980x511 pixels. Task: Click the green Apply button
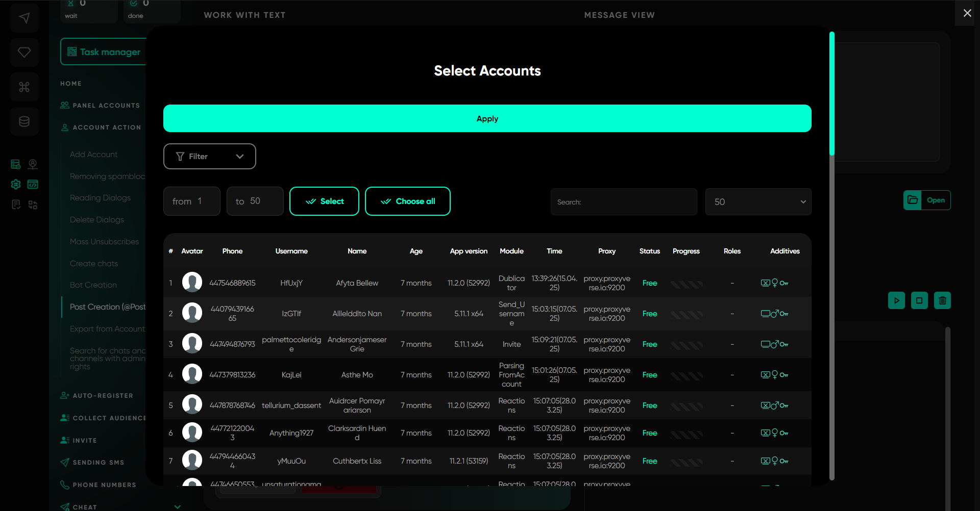(x=487, y=118)
